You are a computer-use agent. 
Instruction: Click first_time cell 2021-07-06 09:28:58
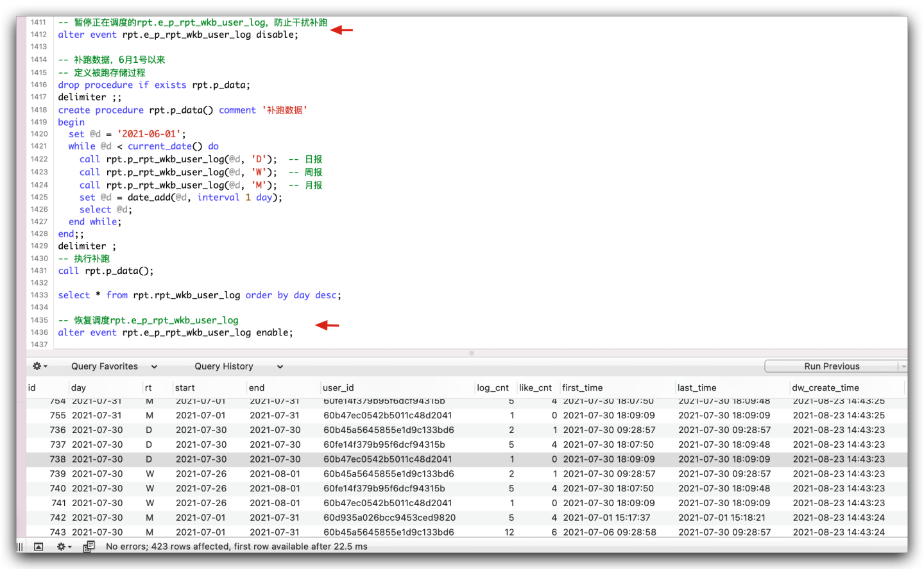point(610,532)
